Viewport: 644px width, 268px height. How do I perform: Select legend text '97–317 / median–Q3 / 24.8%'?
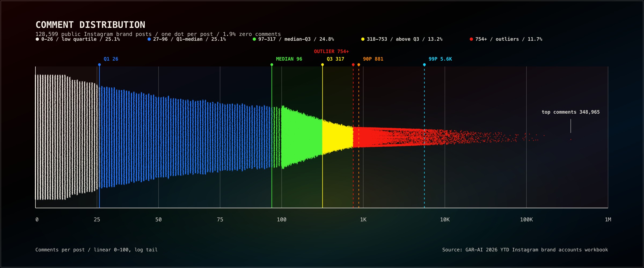pyautogui.click(x=296, y=39)
